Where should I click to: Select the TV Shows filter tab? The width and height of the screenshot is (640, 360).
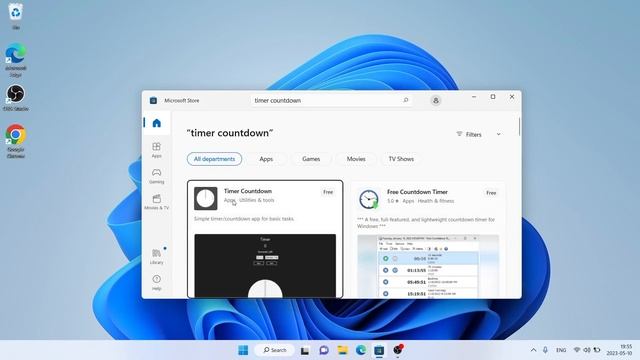click(x=401, y=159)
